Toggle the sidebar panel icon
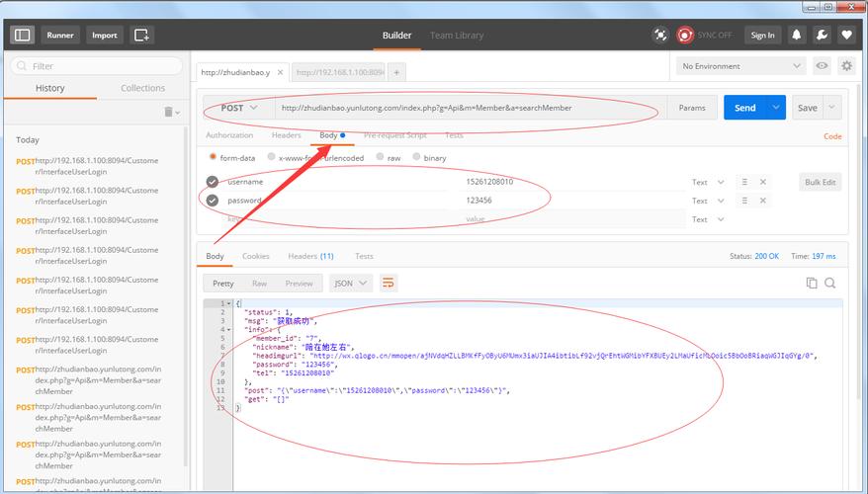 pyautogui.click(x=22, y=35)
